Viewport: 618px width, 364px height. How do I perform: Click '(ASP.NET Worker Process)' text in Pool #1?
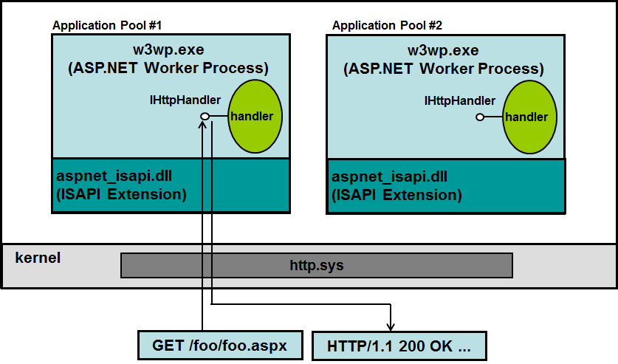click(x=168, y=68)
